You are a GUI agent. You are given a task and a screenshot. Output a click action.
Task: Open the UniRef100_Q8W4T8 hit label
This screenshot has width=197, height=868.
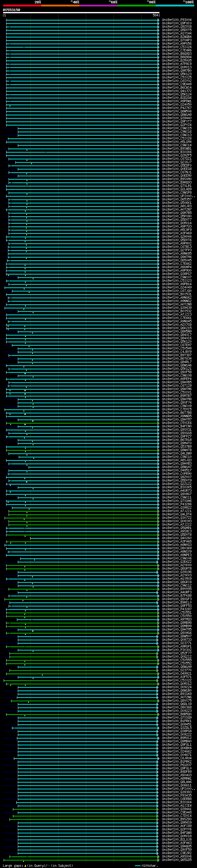point(177,450)
